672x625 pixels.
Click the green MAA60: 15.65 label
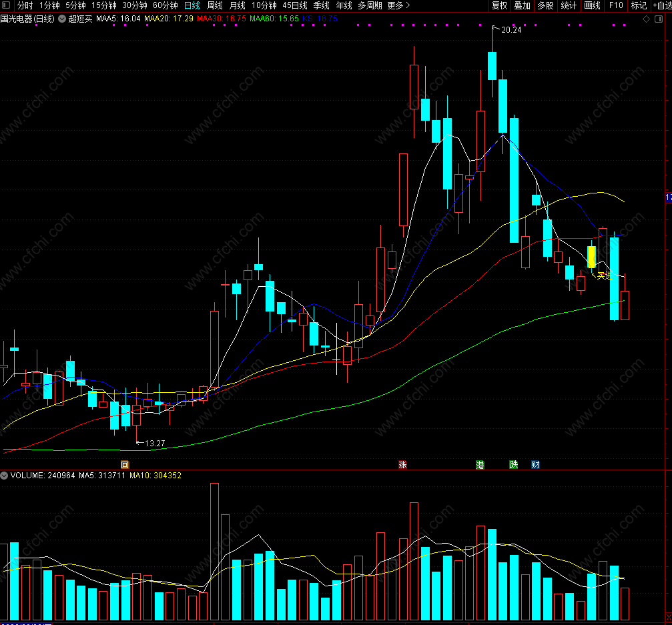pyautogui.click(x=274, y=19)
